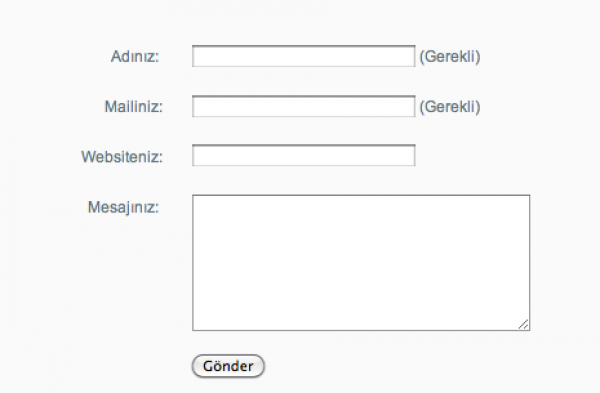Click the Adınız: label text
Image resolution: width=600 pixels, height=393 pixels.
(x=135, y=57)
